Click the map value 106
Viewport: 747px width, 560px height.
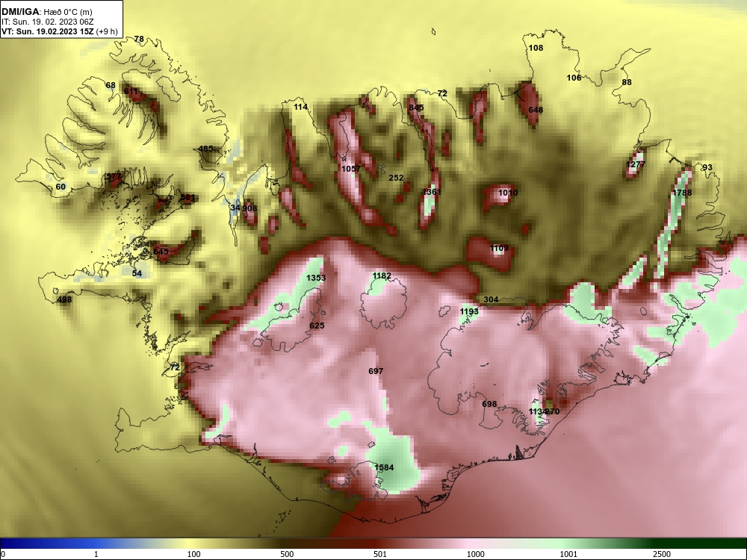[574, 78]
